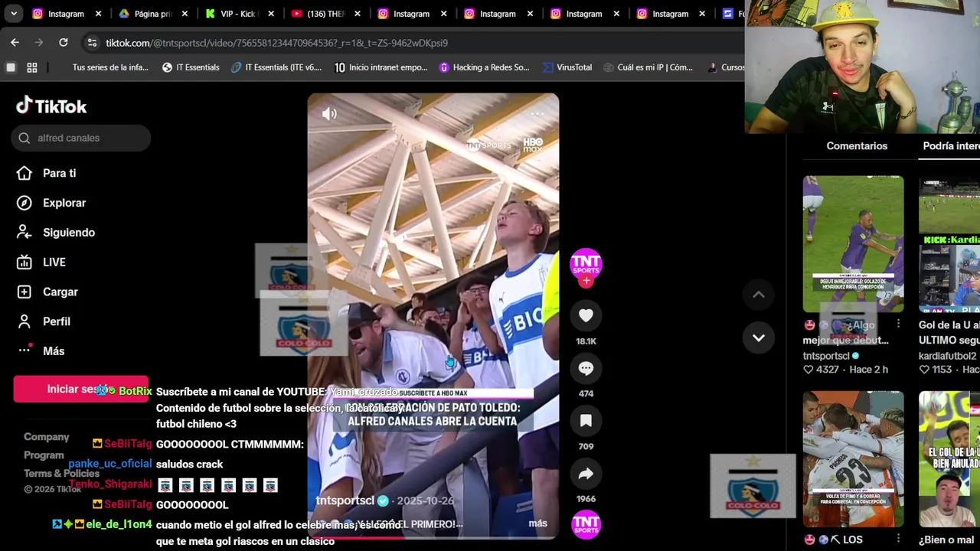Switch to the (136) THE YouTube tab
Image resolution: width=980 pixels, height=551 pixels.
[x=325, y=14]
